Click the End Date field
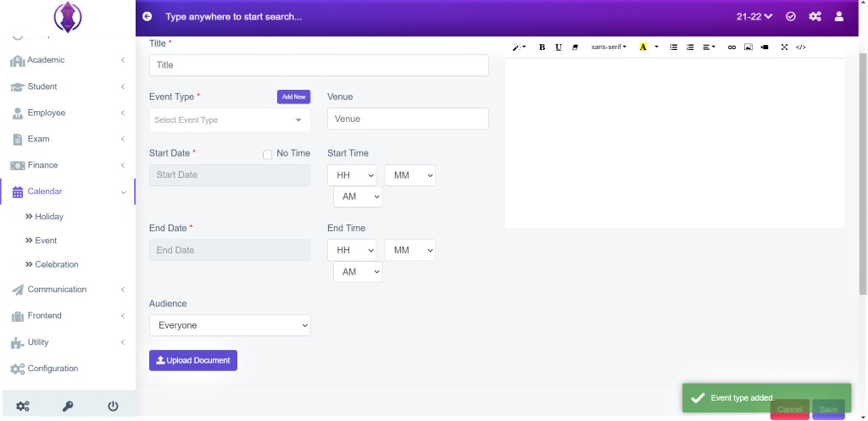The width and height of the screenshot is (868, 421). [x=230, y=250]
